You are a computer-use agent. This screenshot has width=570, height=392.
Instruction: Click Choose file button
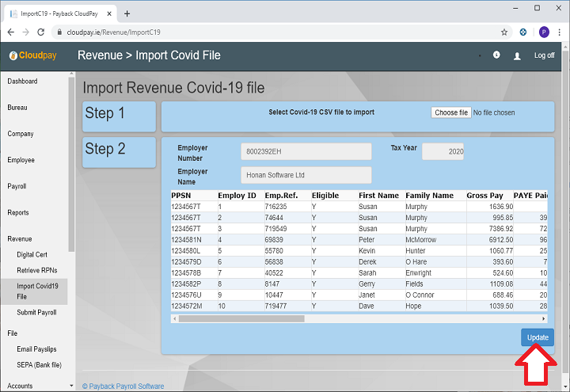(x=451, y=112)
